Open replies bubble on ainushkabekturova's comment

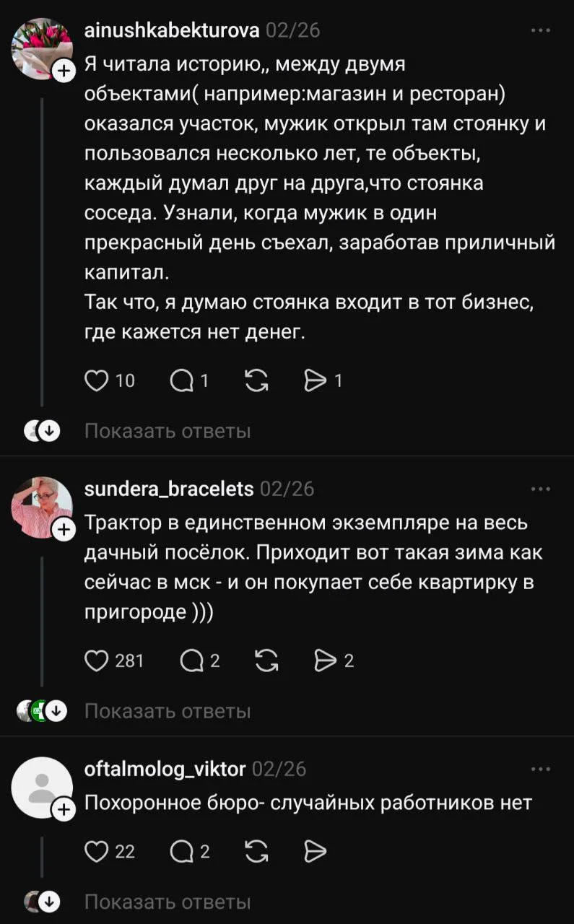click(180, 381)
